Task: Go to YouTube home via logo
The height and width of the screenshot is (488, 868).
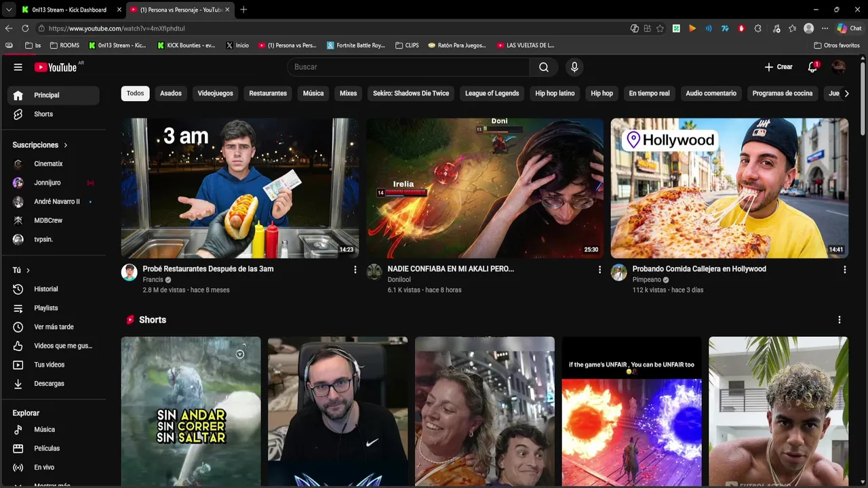Action: [56, 67]
